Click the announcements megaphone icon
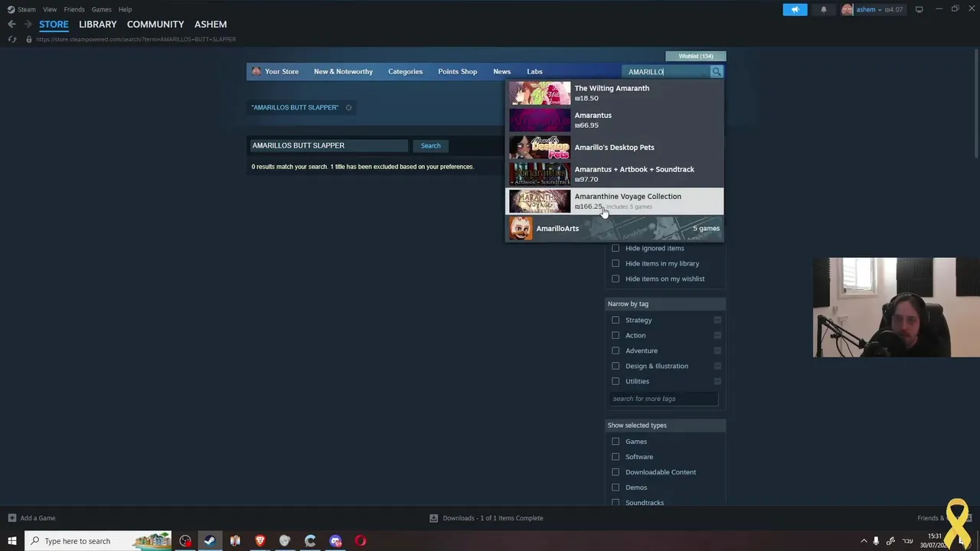 click(795, 9)
